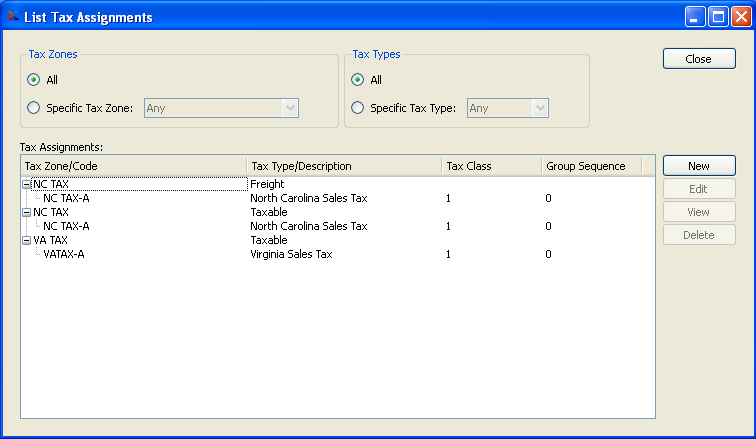Click the xTuple application icon in title bar
Image resolution: width=756 pixels, height=439 pixels.
click(13, 16)
